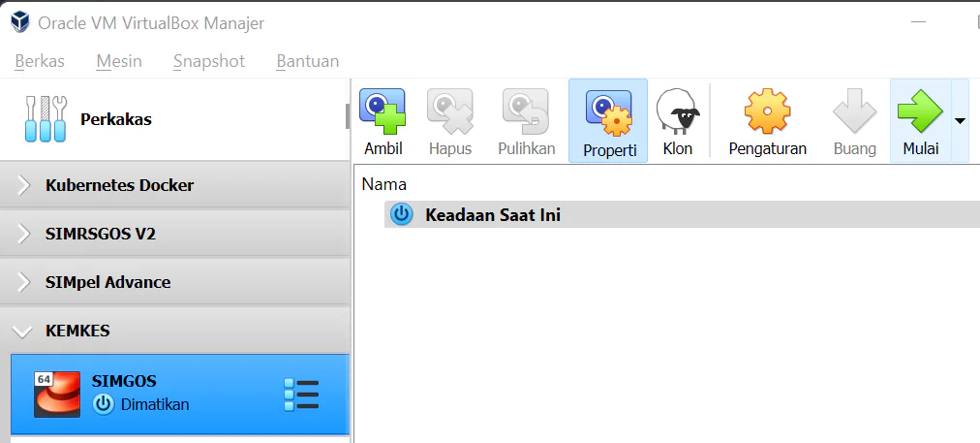This screenshot has height=443, width=980.
Task: Open the SIMGOS machine tools list button
Action: [301, 395]
